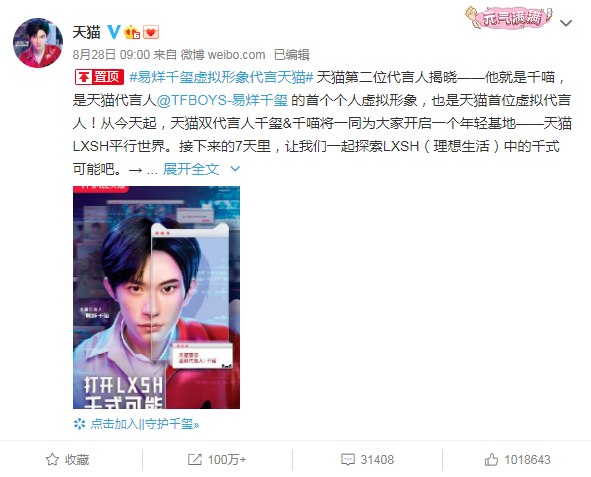This screenshot has width=591, height=477.
Task: Open the post options chevron menu
Action: point(566,23)
